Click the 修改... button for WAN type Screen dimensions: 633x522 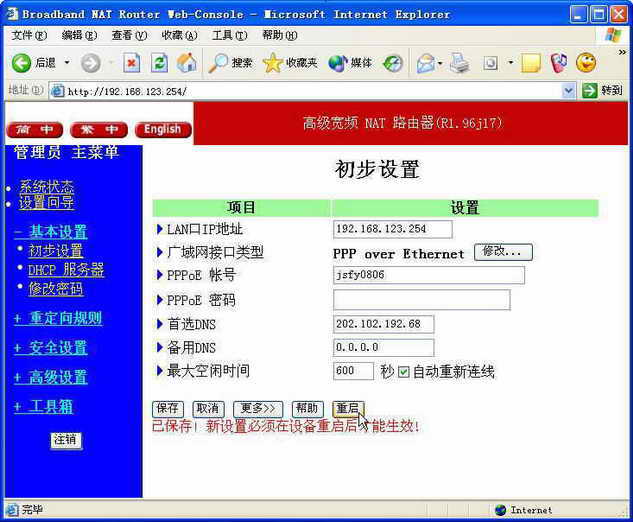503,252
